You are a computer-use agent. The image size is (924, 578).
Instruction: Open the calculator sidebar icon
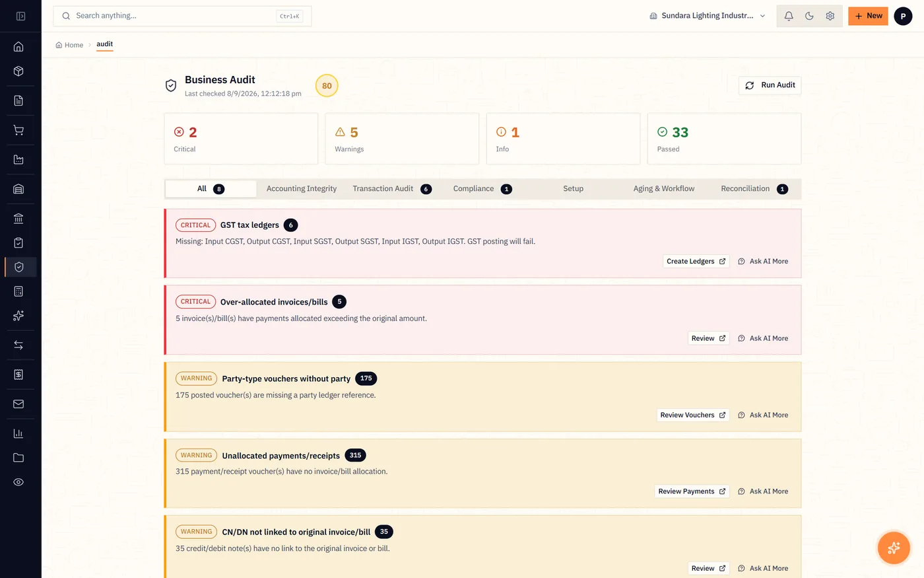coord(18,291)
